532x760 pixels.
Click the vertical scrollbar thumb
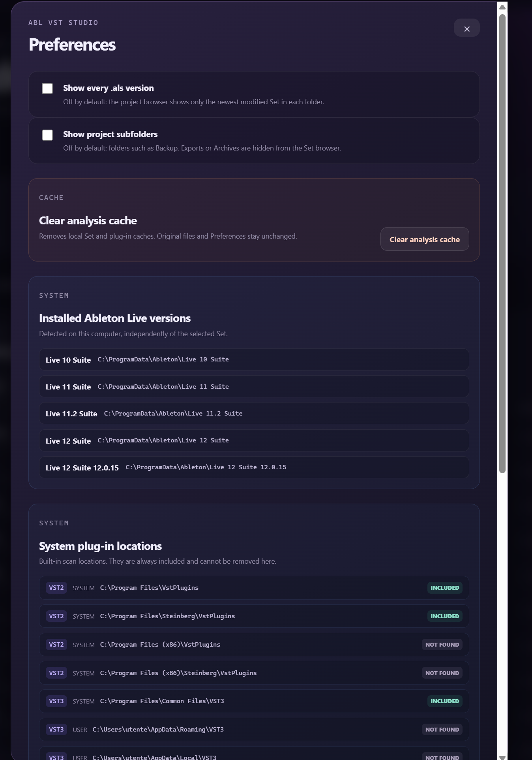point(502,243)
